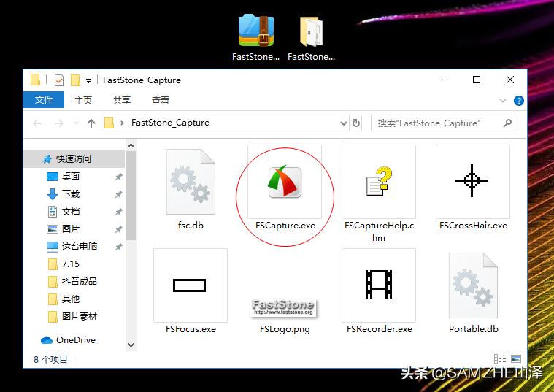
Task: Select 快速访问 in the navigation pane
Action: (74, 159)
